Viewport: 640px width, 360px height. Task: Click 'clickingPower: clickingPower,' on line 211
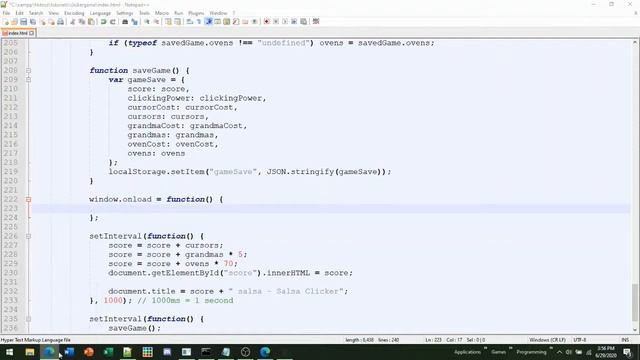197,98
